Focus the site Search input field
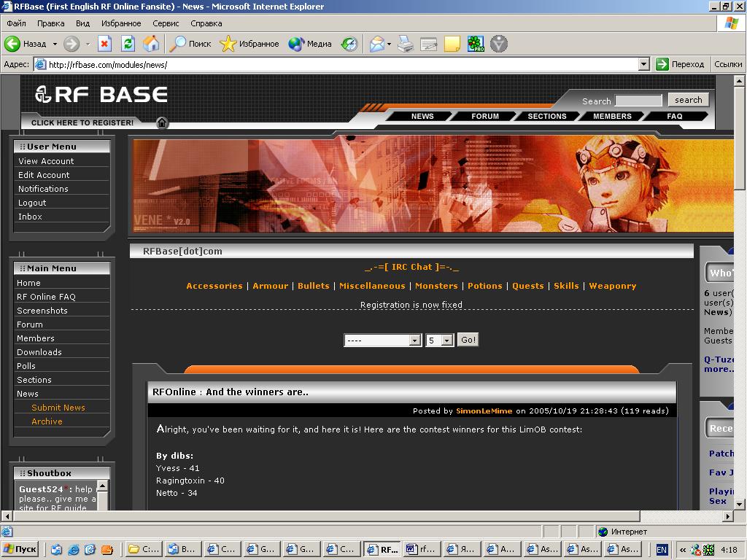This screenshot has height=560, width=747. coord(638,101)
